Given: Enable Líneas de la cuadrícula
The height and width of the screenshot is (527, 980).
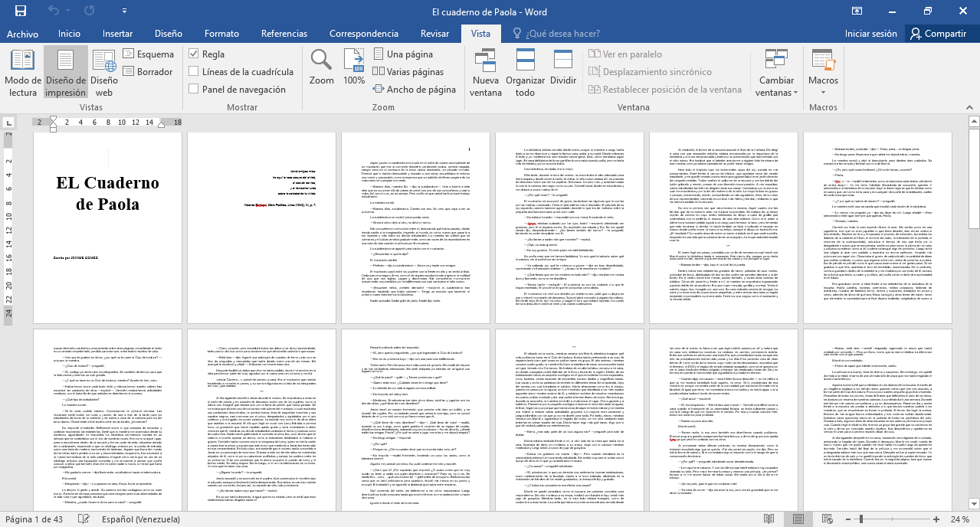Looking at the screenshot, I should pyautogui.click(x=195, y=72).
